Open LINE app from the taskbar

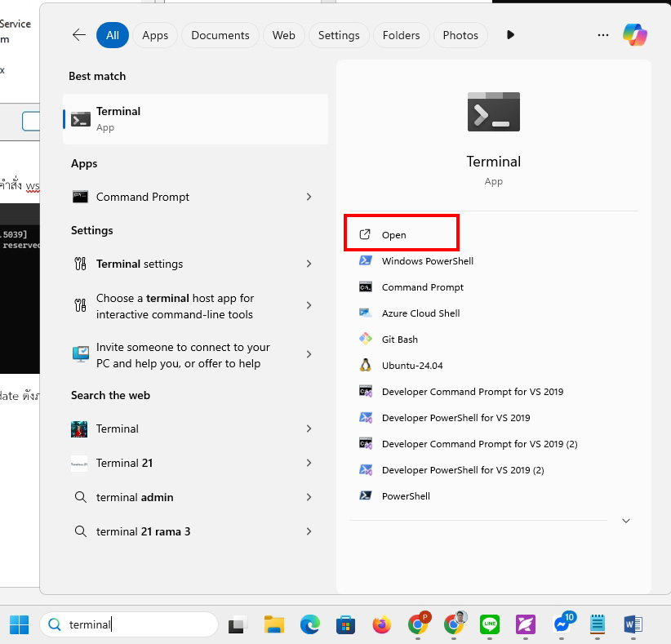[x=490, y=624]
